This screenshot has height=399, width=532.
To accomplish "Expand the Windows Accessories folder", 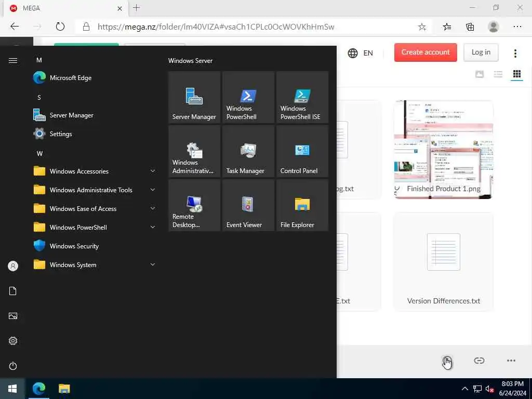I will [95, 171].
